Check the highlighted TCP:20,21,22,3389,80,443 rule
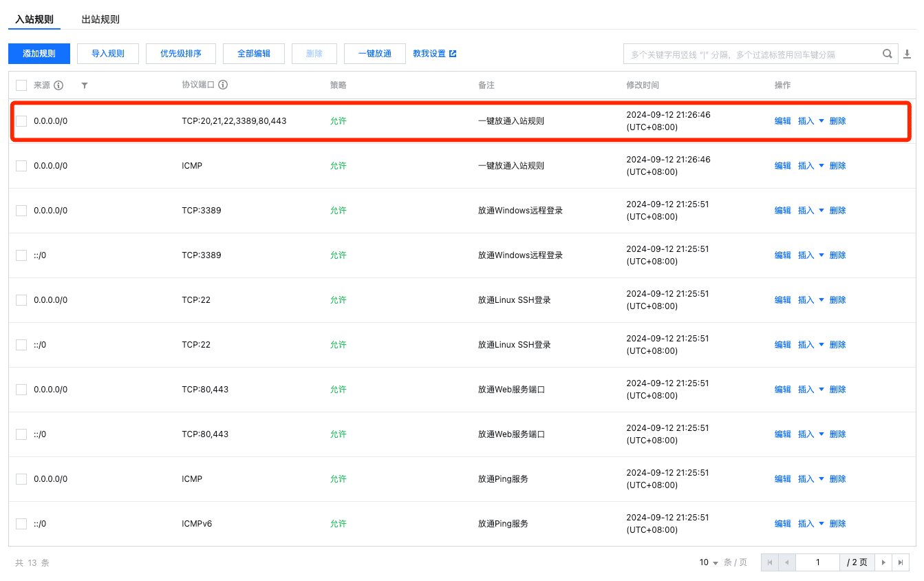Screen dimensions: 924x581 (20, 120)
